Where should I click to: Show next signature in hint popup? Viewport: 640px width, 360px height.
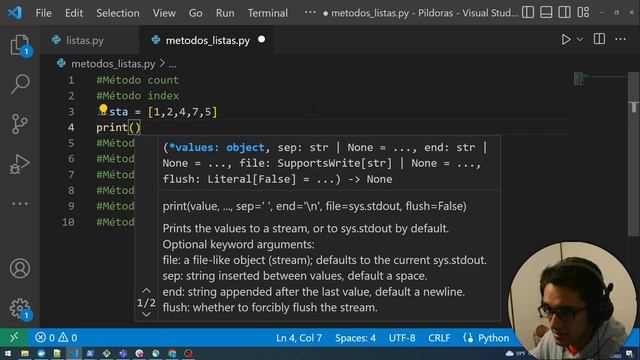point(146,314)
